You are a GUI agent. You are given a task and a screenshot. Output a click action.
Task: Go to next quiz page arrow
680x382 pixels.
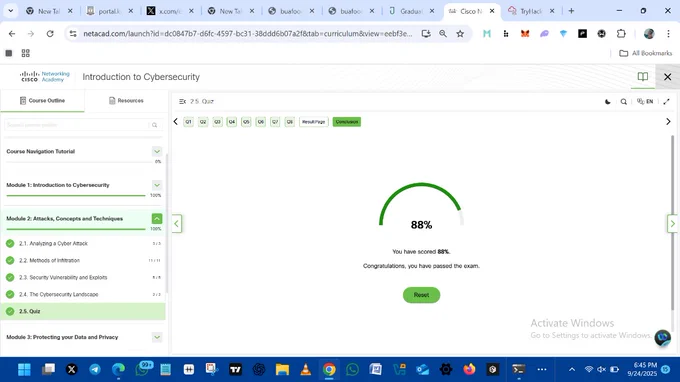tap(668, 122)
